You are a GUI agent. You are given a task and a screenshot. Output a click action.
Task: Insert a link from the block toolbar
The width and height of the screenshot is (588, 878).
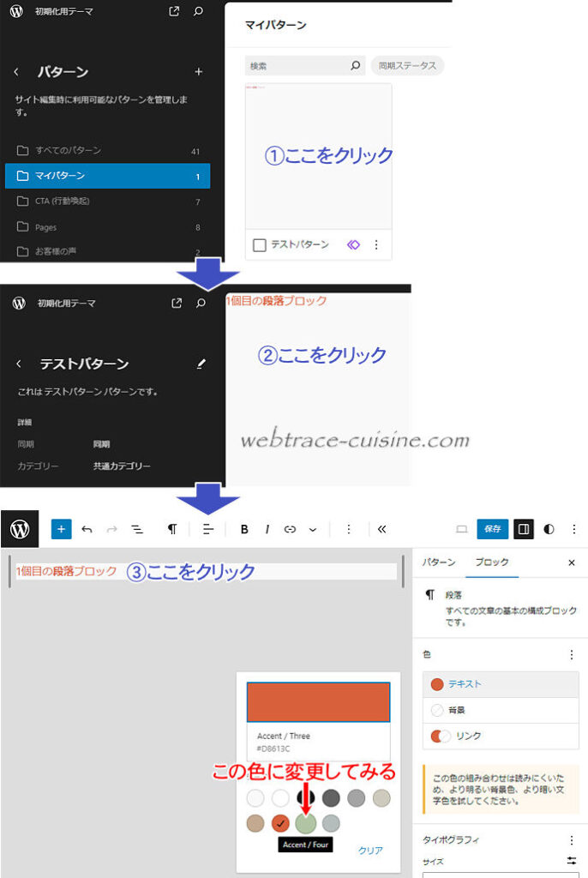(x=290, y=529)
